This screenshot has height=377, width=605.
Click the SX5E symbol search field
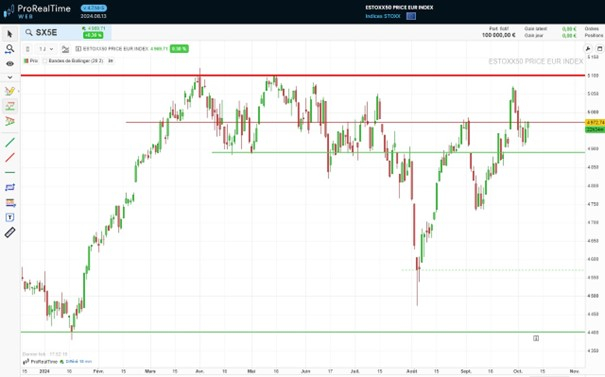point(66,32)
